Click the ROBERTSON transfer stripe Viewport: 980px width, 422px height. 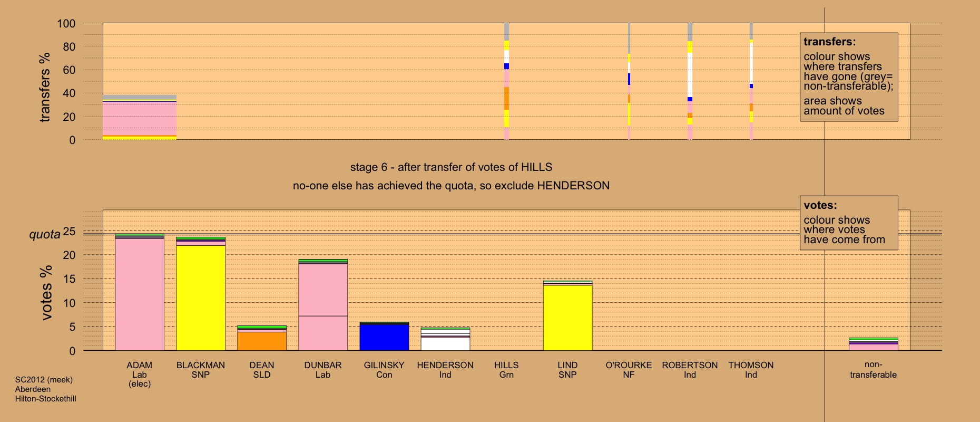[690, 81]
